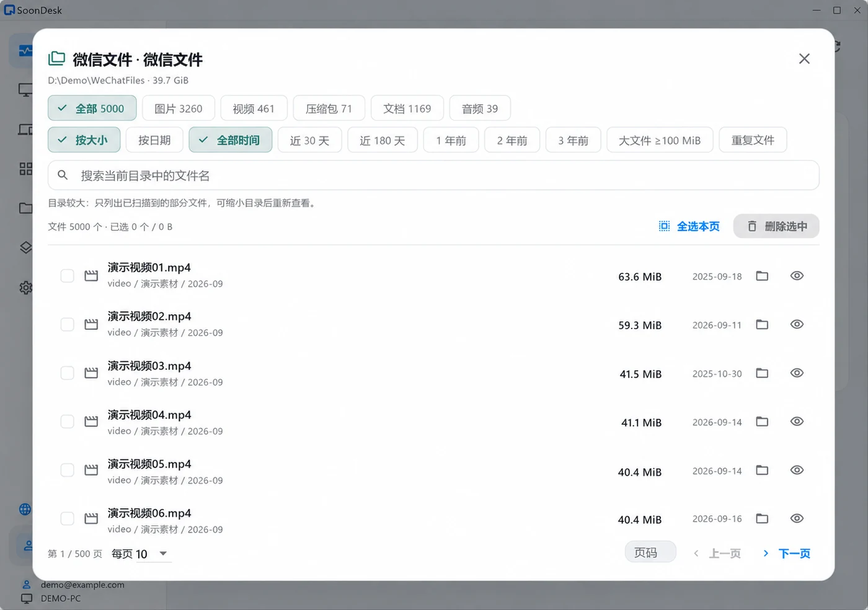Click the settings gear in left sidebar
This screenshot has height=610, width=868.
pos(25,288)
